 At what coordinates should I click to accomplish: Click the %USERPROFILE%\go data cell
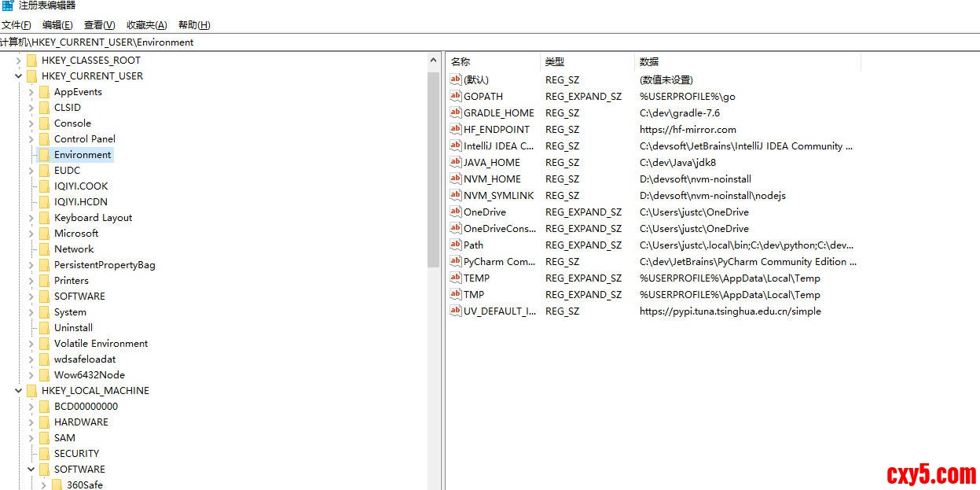pos(688,96)
